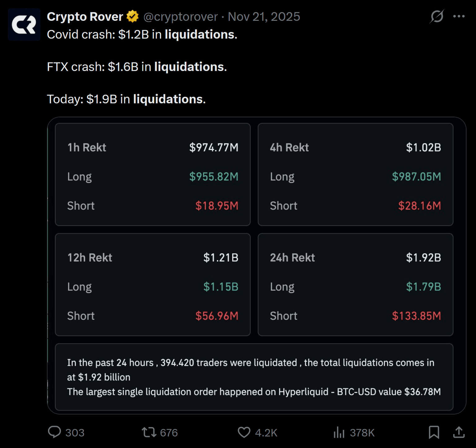Reply to the post via comment icon
This screenshot has height=448, width=476.
point(55,432)
